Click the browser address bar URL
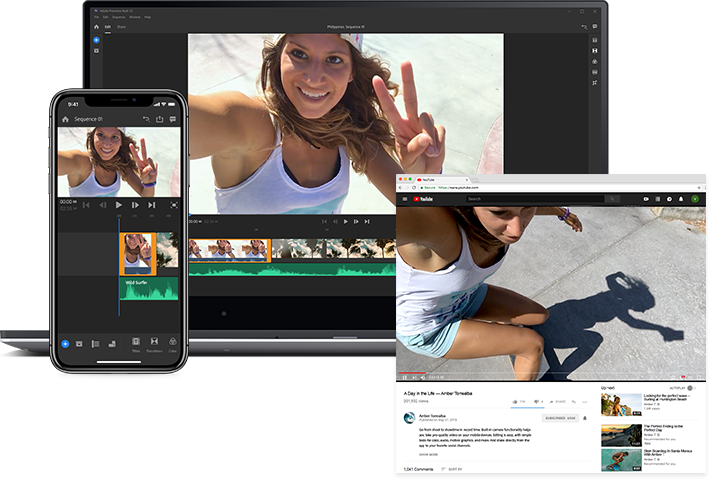This screenshot has width=710, height=480. 458,187
